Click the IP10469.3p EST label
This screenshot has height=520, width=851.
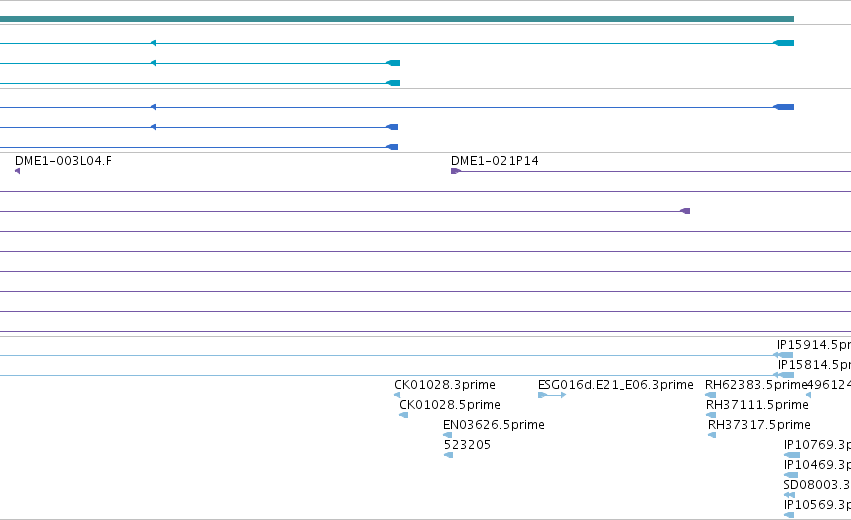(817, 465)
